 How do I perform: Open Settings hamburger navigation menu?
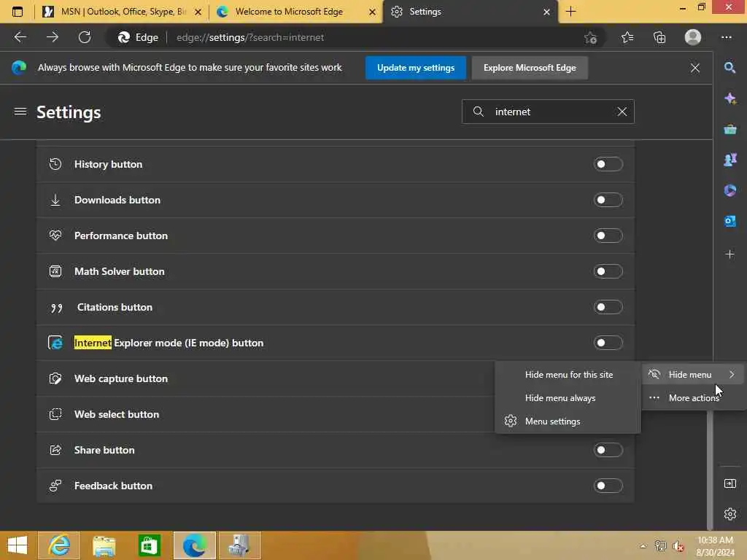pos(20,112)
